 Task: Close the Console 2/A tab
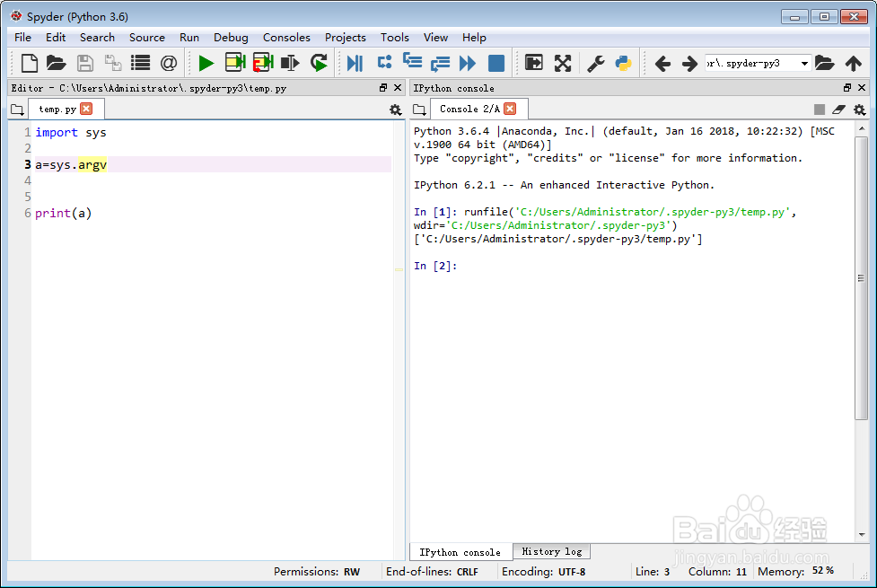click(510, 109)
